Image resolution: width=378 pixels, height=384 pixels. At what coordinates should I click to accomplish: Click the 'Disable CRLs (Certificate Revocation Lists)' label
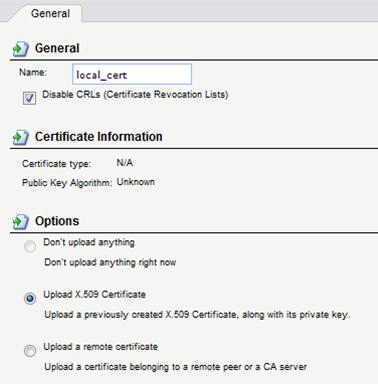[135, 95]
